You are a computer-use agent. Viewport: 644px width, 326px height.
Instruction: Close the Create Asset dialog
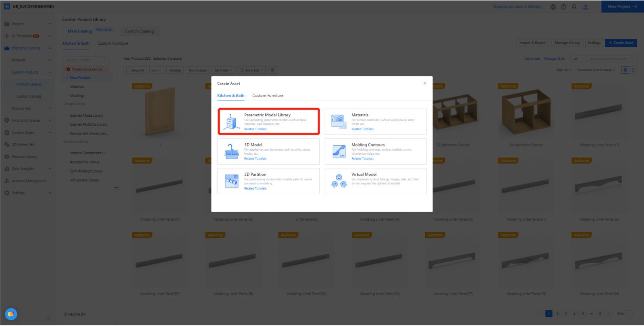pyautogui.click(x=425, y=83)
